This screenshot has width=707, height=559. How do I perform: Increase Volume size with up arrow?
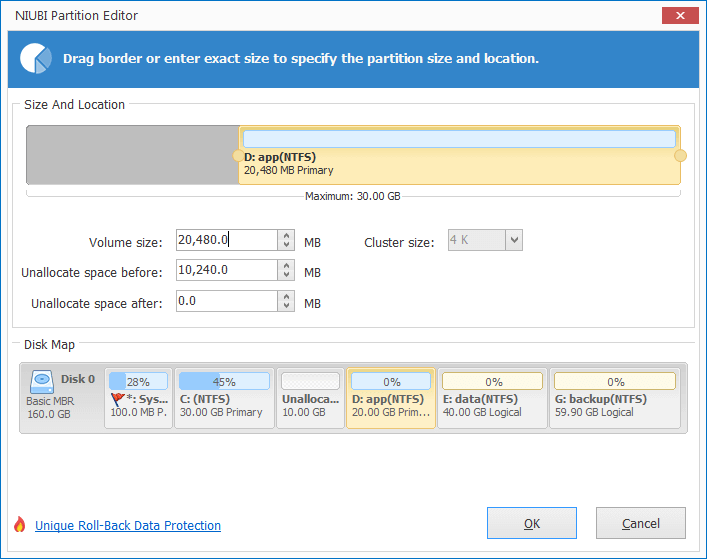pos(286,235)
